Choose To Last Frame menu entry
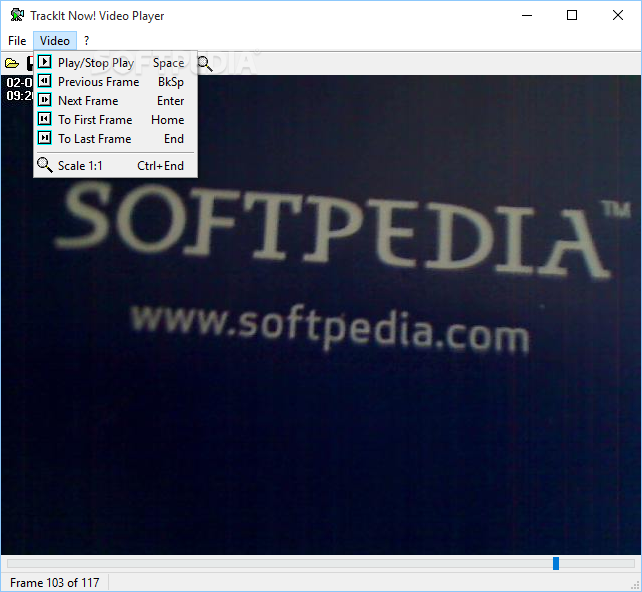642x592 pixels. tap(115, 138)
